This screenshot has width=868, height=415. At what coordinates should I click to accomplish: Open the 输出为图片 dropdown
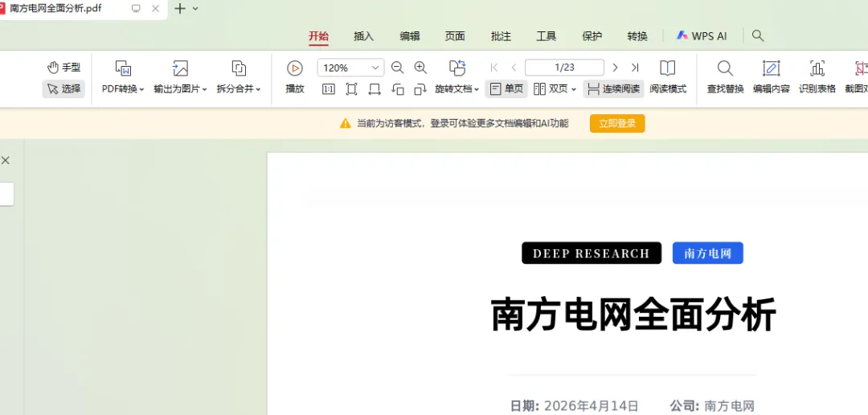(x=181, y=88)
